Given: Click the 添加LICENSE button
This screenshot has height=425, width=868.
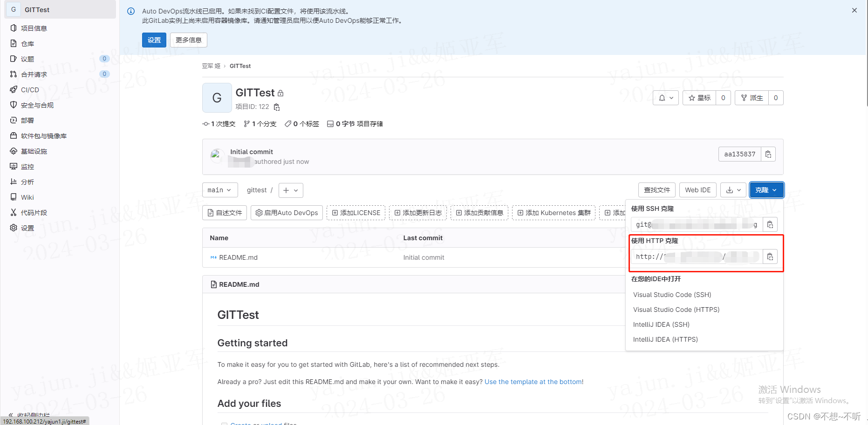Looking at the screenshot, I should pos(356,213).
